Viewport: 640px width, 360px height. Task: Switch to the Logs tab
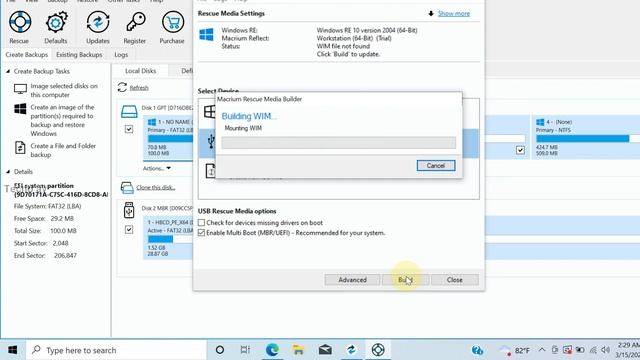(121, 55)
